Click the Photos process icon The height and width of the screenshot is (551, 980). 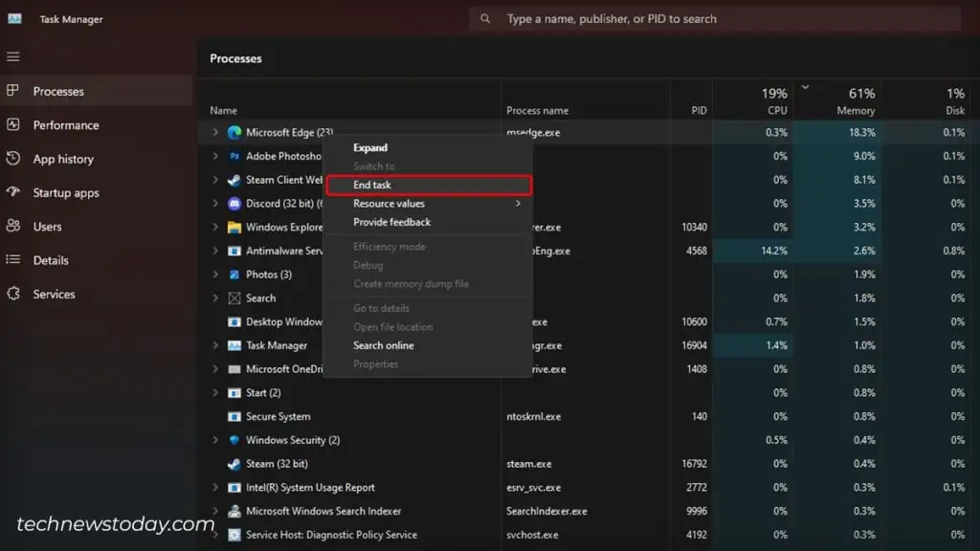pyautogui.click(x=234, y=275)
